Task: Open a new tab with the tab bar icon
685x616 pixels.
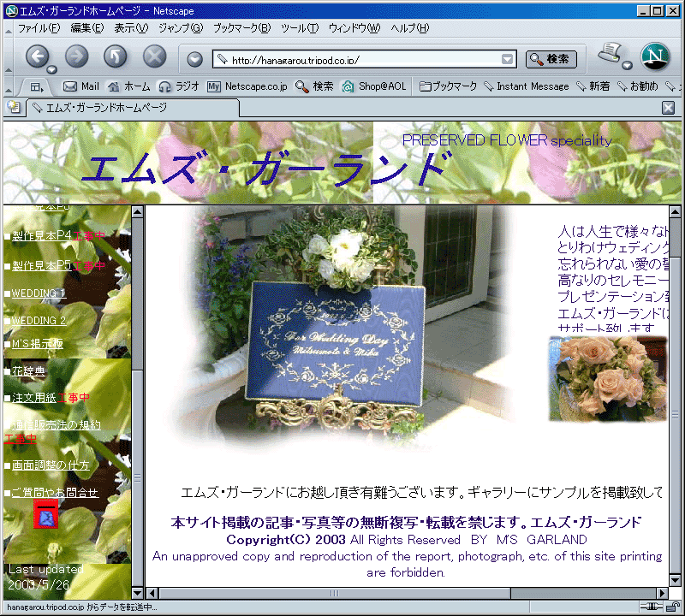Action: pyautogui.click(x=14, y=107)
